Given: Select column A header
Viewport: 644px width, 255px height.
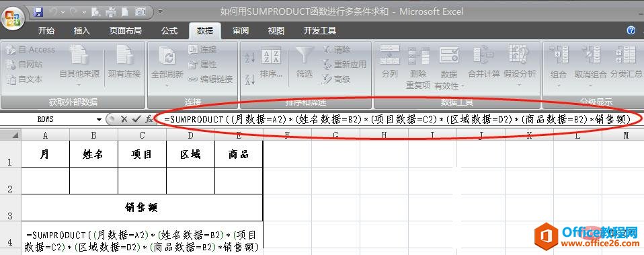Looking at the screenshot, I should (x=45, y=135).
